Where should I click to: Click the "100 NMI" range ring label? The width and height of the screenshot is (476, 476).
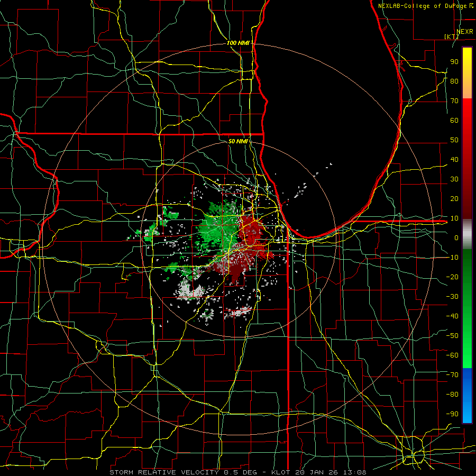tap(238, 43)
